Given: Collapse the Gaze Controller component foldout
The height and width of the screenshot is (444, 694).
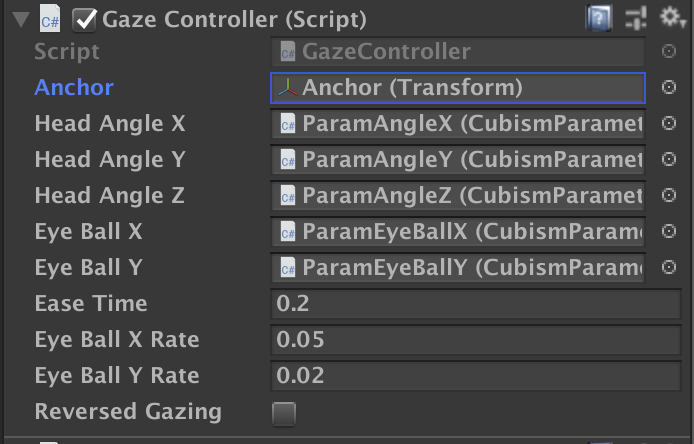Looking at the screenshot, I should click(18, 18).
